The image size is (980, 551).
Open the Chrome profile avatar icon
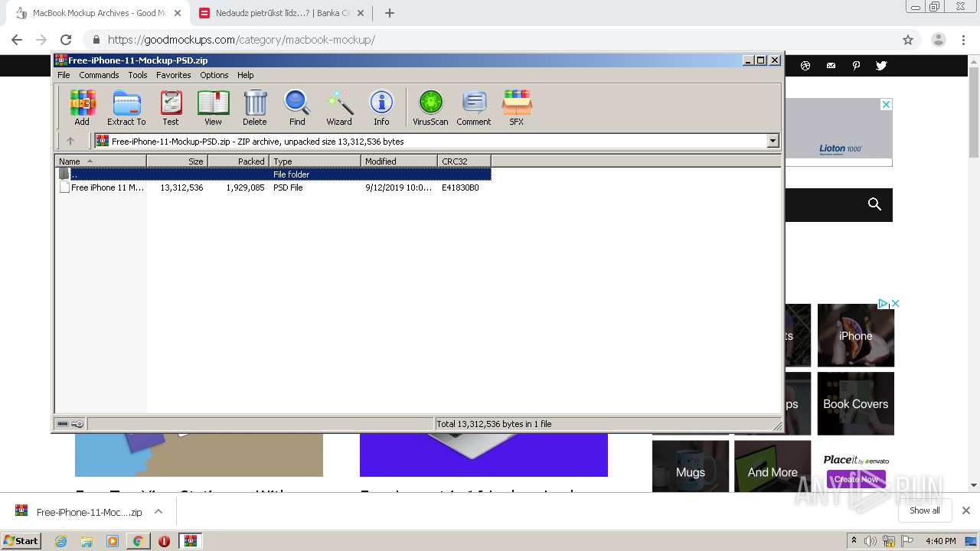[939, 40]
